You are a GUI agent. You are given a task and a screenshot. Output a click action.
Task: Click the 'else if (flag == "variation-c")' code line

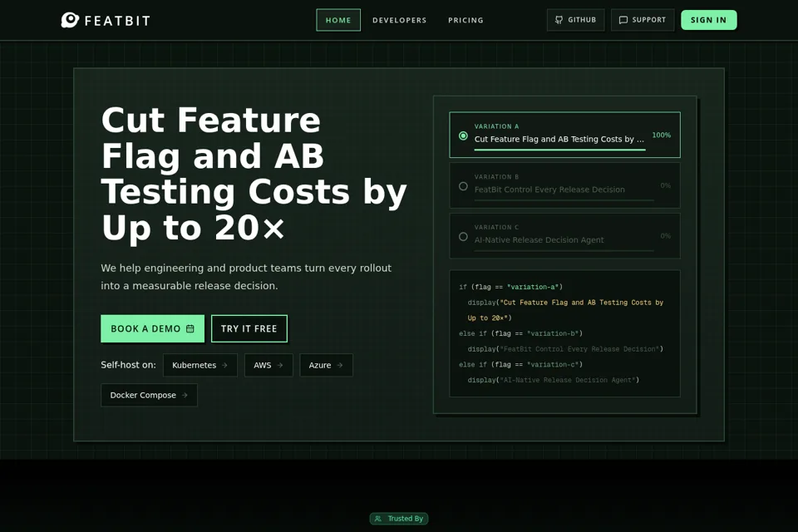(520, 365)
